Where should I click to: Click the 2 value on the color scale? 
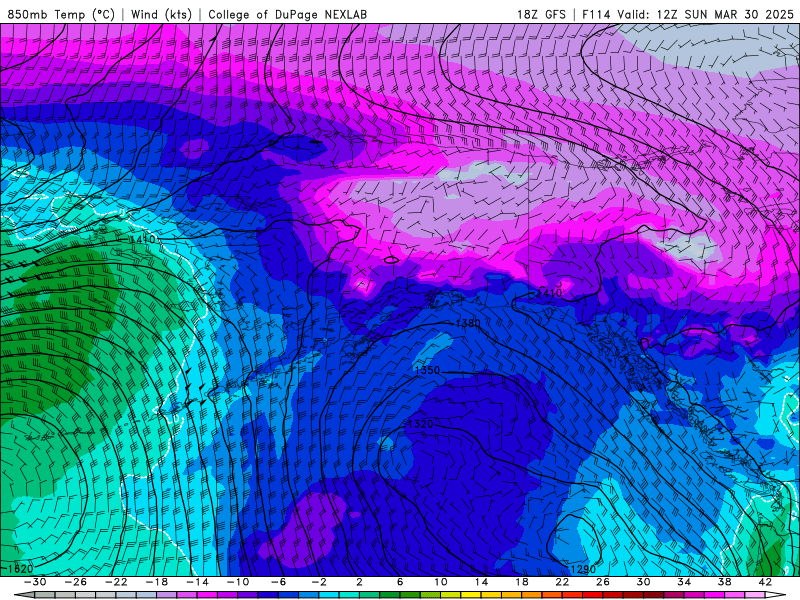(359, 582)
